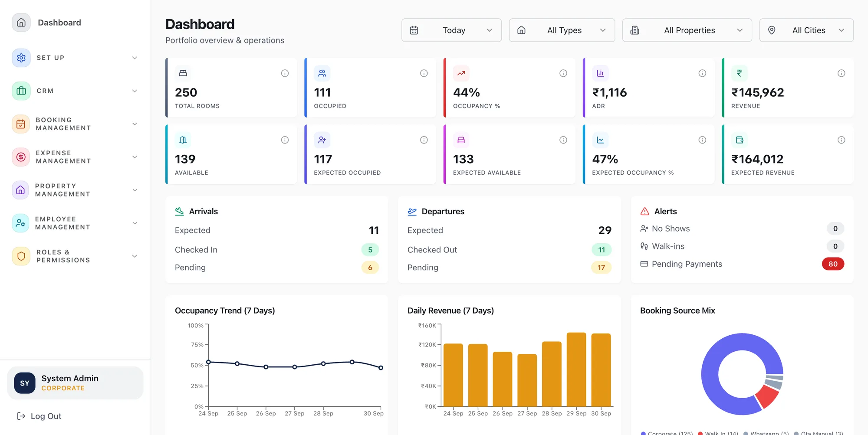Click the Corporate legend dot in Booking Source Mix
The image size is (868, 435).
click(644, 433)
